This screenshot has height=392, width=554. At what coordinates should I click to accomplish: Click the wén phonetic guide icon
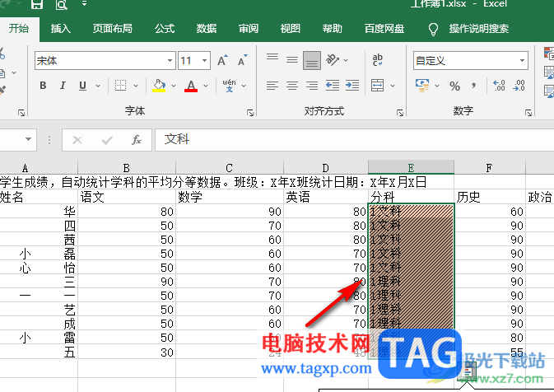point(229,86)
